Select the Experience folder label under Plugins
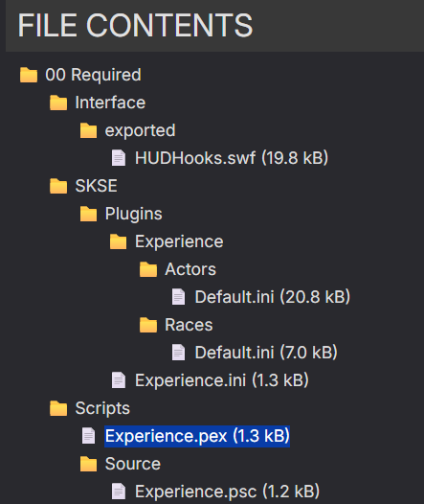Screen dimensions: 424x504 click(x=179, y=241)
